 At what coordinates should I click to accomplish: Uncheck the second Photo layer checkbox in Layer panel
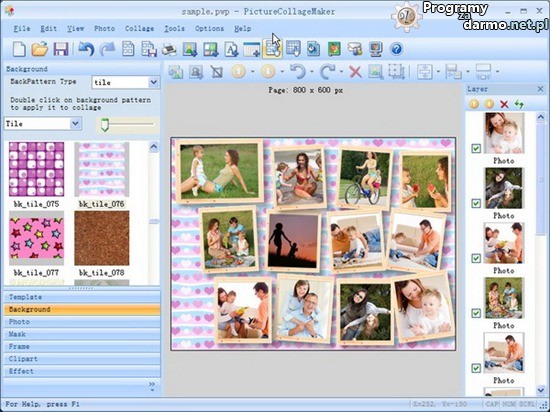476,203
